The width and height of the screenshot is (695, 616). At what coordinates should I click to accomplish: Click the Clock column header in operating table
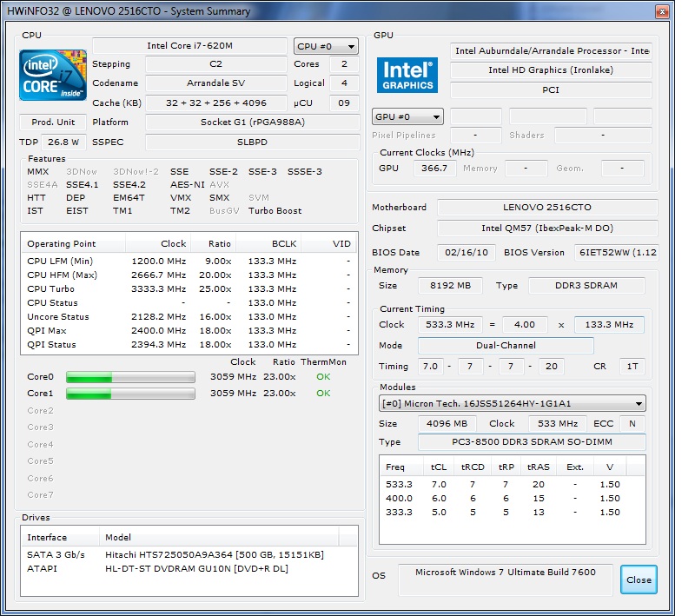click(158, 244)
